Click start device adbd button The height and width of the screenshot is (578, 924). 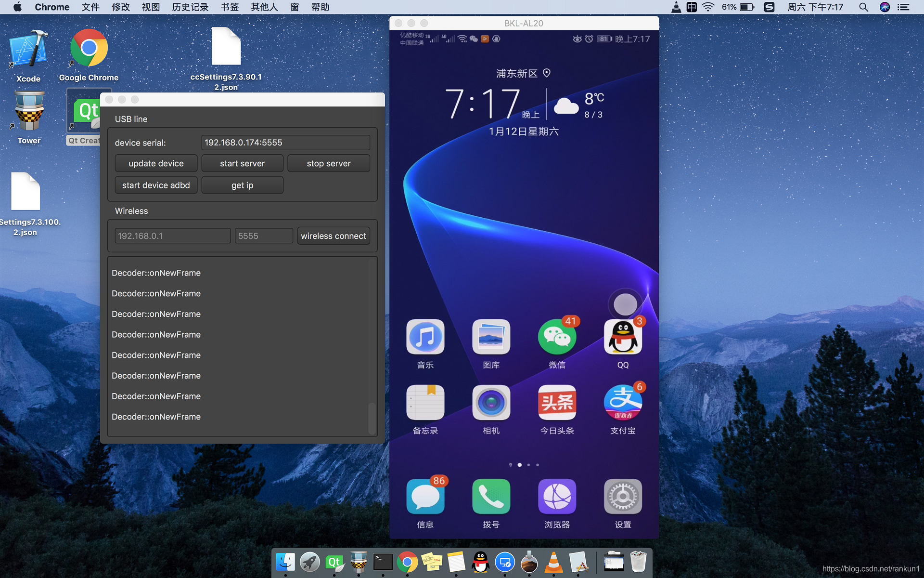point(155,185)
